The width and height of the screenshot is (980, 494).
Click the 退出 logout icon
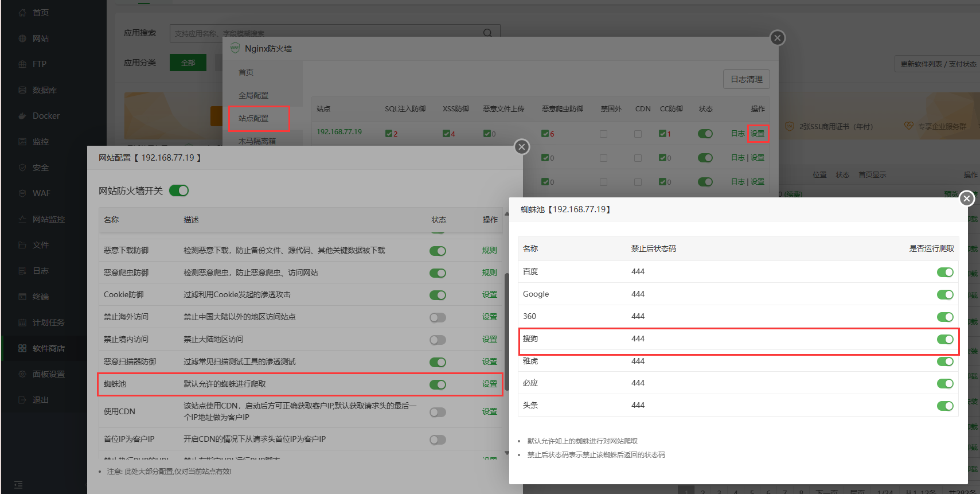tap(22, 400)
